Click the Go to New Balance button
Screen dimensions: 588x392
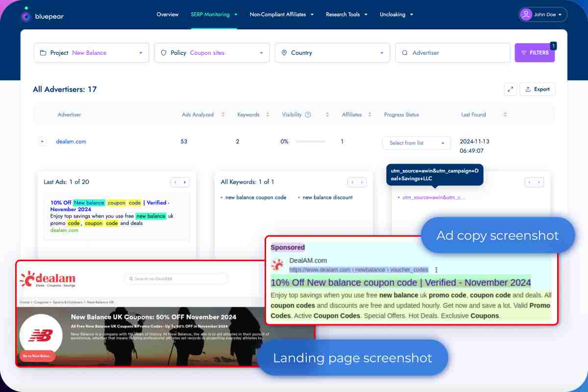(x=37, y=356)
